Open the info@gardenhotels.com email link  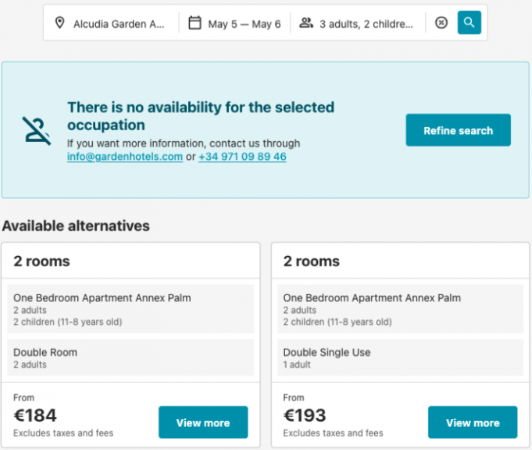(x=125, y=157)
